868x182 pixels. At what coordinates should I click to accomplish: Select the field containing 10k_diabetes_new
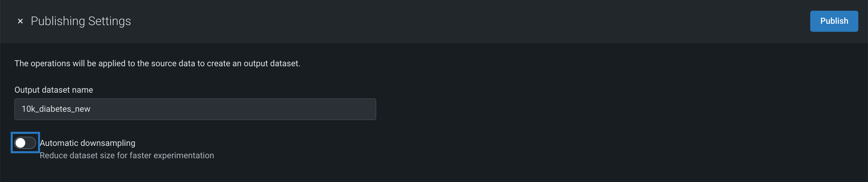[x=195, y=109]
